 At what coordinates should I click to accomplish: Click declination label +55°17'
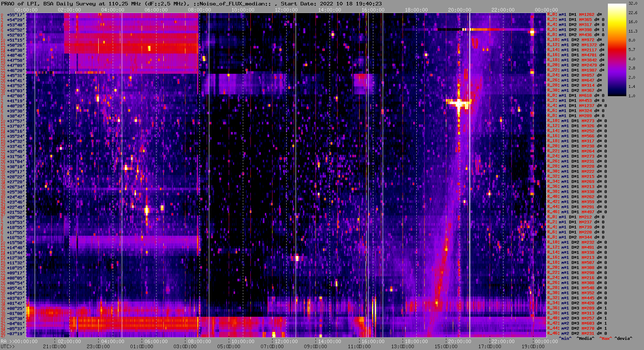click(16, 14)
